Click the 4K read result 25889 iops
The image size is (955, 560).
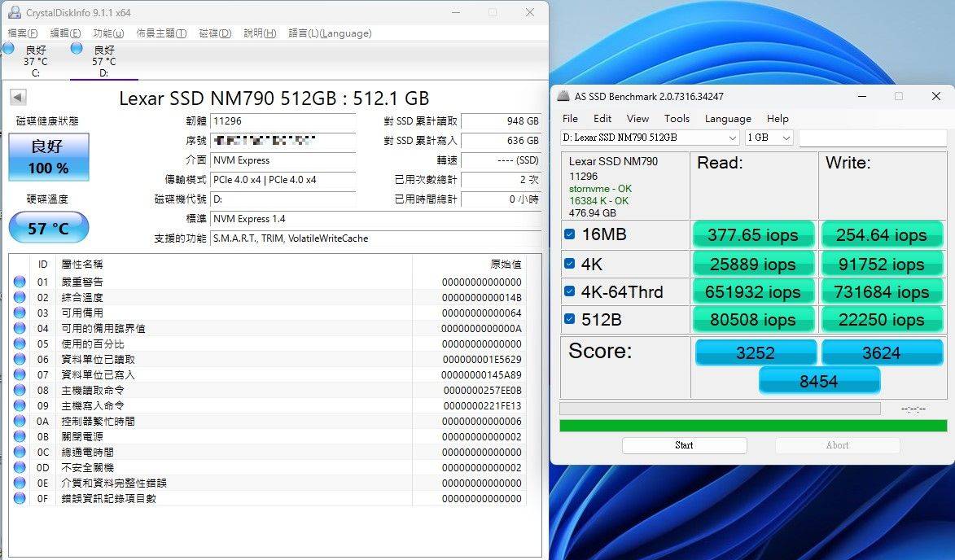(753, 265)
